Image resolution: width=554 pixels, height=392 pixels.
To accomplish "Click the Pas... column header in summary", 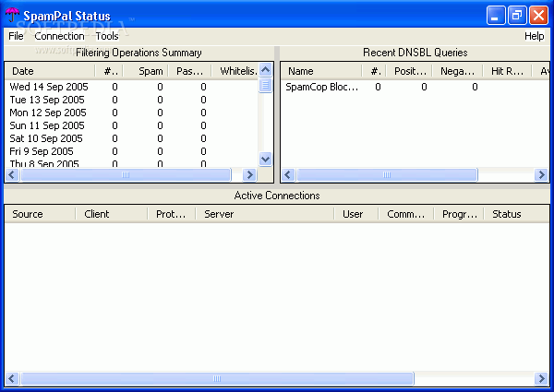I will tap(189, 71).
